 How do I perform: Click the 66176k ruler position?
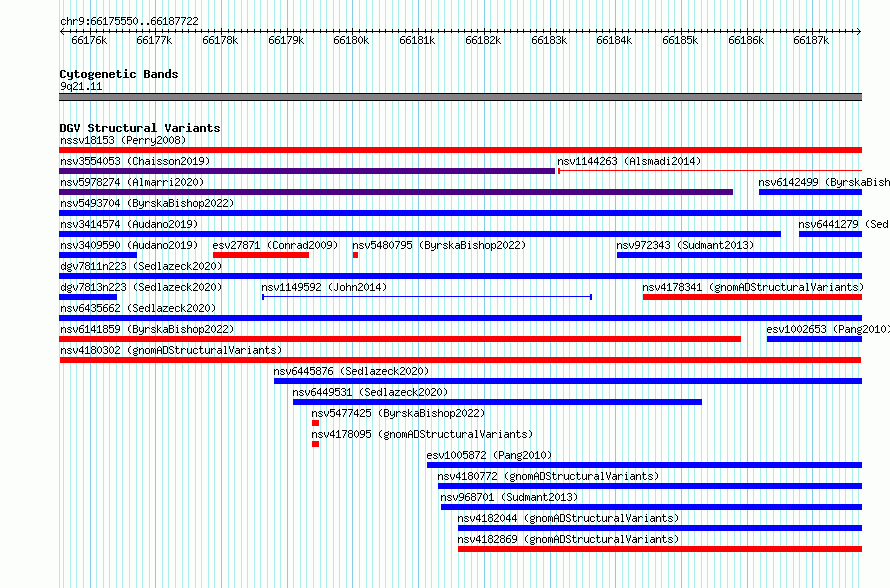tap(89, 40)
